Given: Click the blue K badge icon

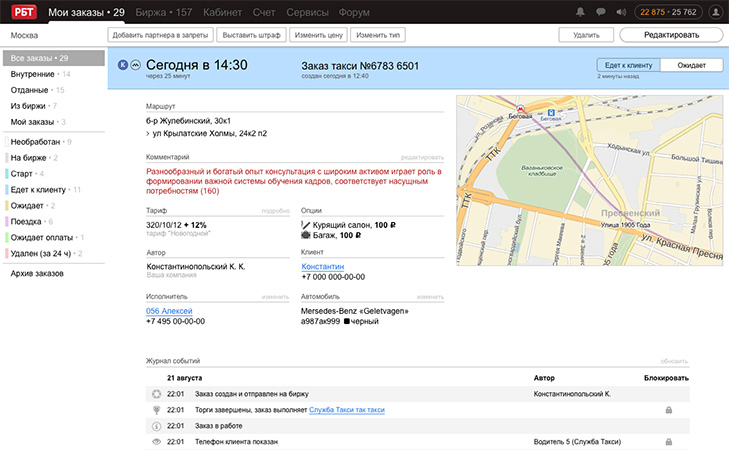Looking at the screenshot, I should [x=123, y=65].
